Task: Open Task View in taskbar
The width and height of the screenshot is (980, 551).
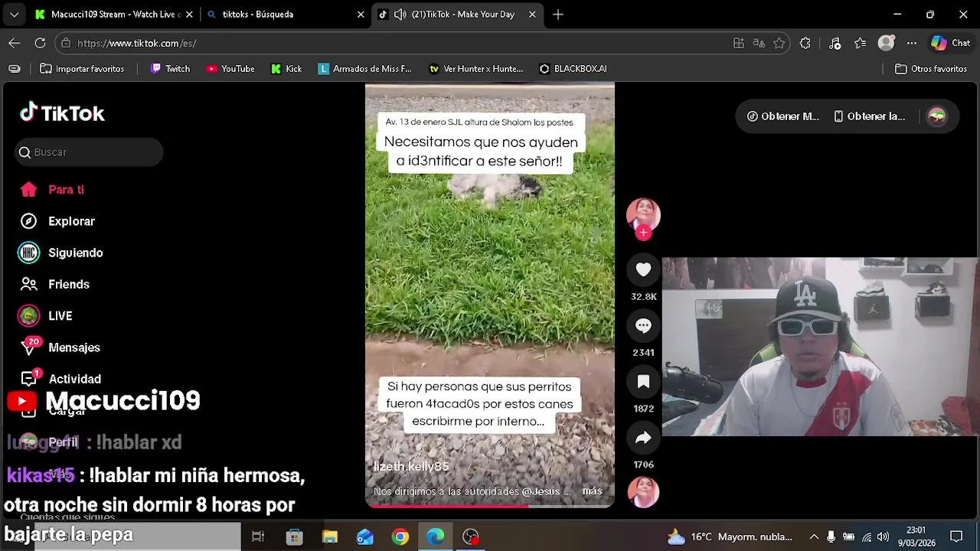Action: (258, 536)
